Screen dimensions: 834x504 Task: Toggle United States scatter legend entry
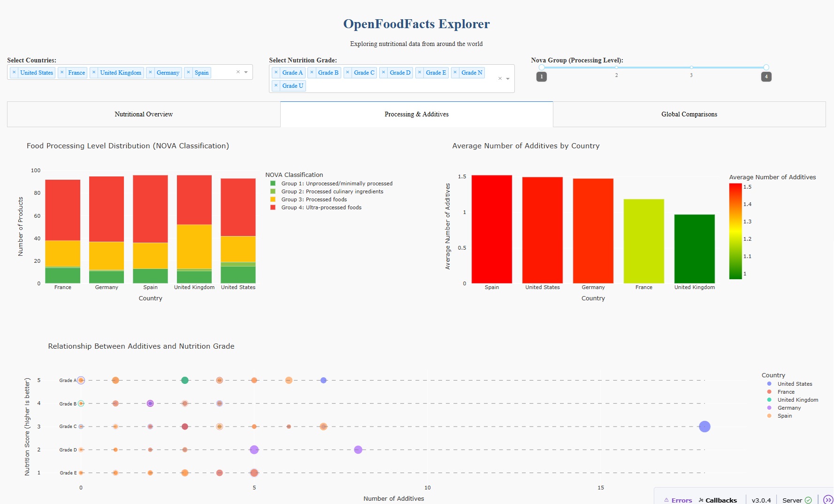(789, 384)
